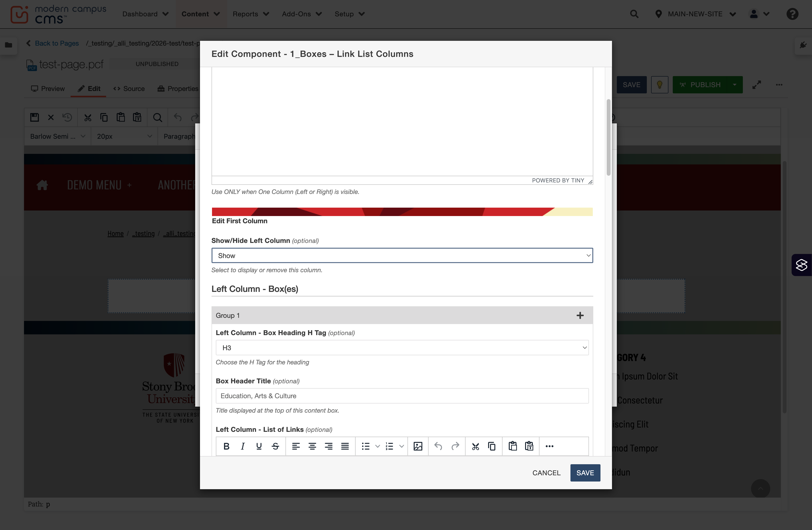Apply underline in List of Links editor
Viewport: 812px width, 530px height.
[259, 446]
